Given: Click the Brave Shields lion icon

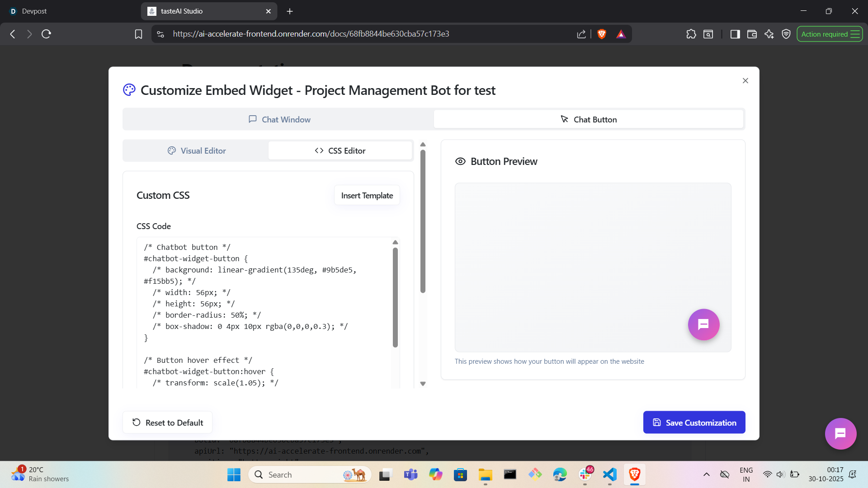Looking at the screenshot, I should [x=602, y=34].
